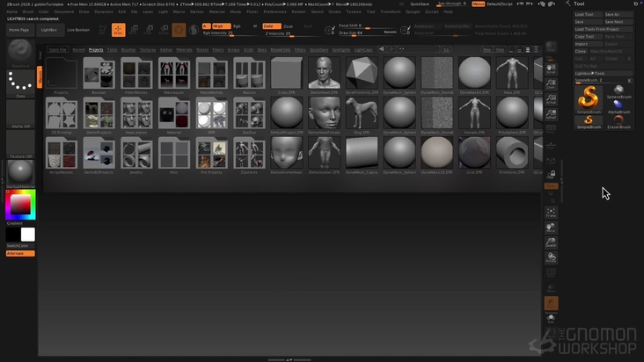Open the Preferences menu

tap(274, 12)
